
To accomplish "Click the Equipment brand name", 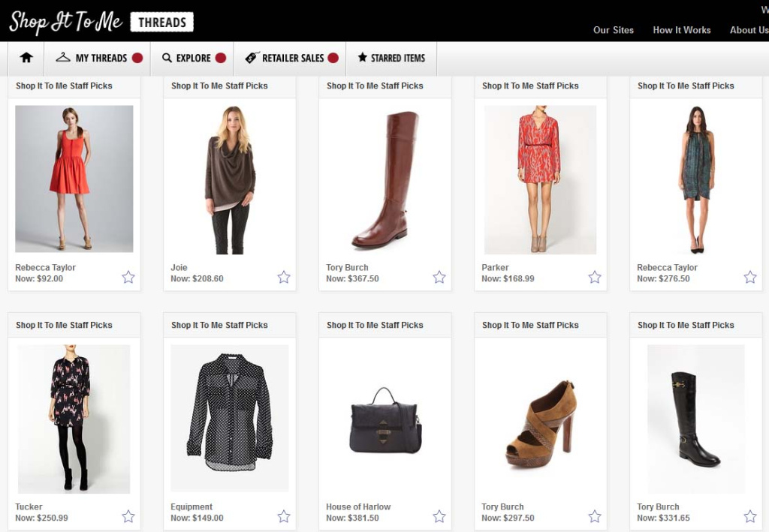I will (191, 506).
